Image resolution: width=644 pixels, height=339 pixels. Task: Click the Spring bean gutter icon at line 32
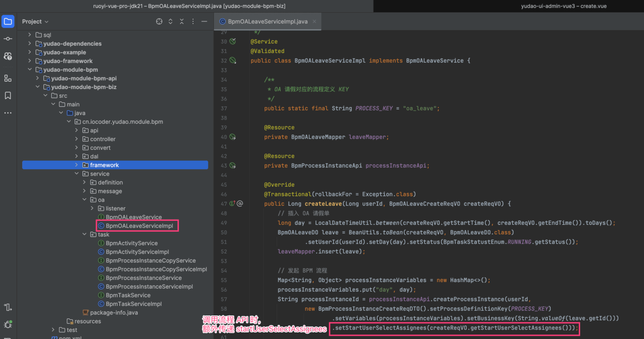(x=233, y=61)
